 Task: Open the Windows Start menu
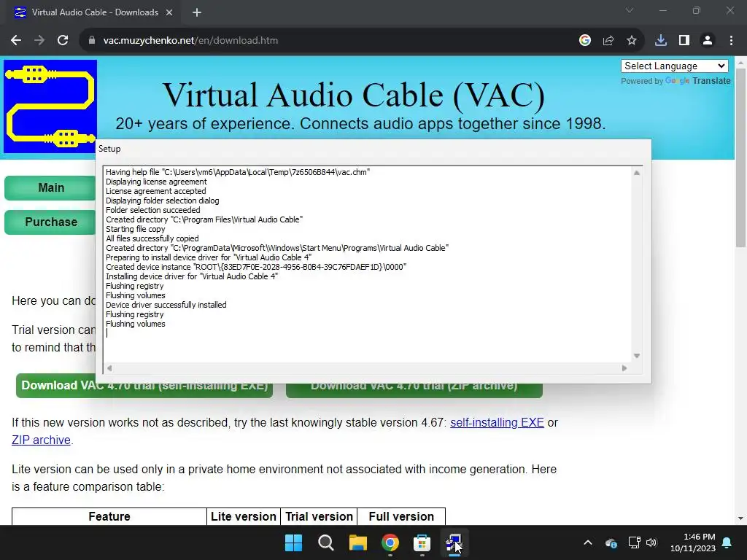point(293,542)
